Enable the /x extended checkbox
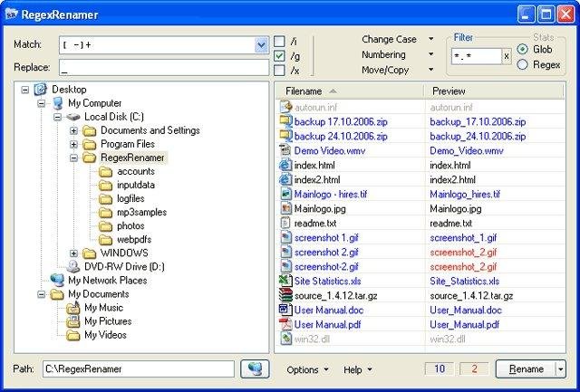Image resolution: width=580 pixels, height=392 pixels. (279, 71)
